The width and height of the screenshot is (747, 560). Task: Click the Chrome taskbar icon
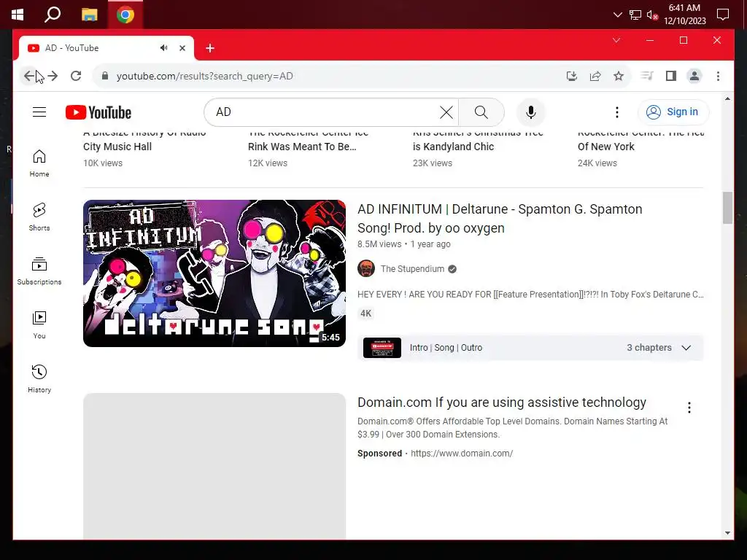[125, 15]
